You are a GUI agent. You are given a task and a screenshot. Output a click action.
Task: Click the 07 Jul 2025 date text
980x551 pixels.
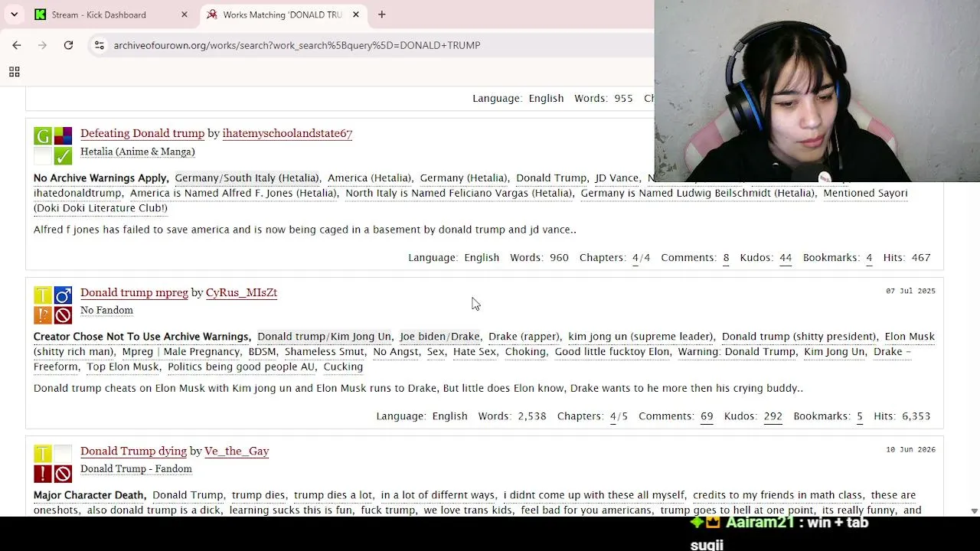click(x=910, y=292)
